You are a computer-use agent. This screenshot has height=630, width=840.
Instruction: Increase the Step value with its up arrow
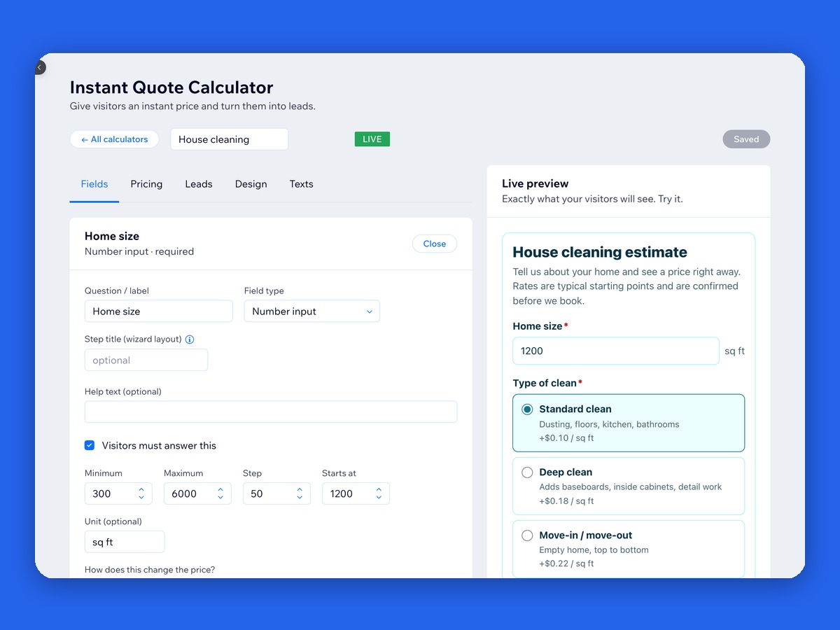[300, 490]
